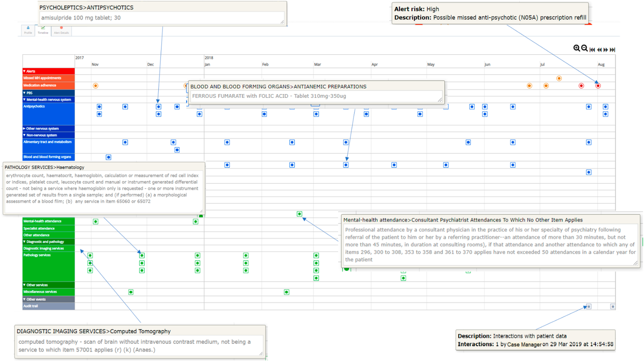Click the Miscellaneous services event in November
Screen dimensions: 644x362
[x=131, y=292]
